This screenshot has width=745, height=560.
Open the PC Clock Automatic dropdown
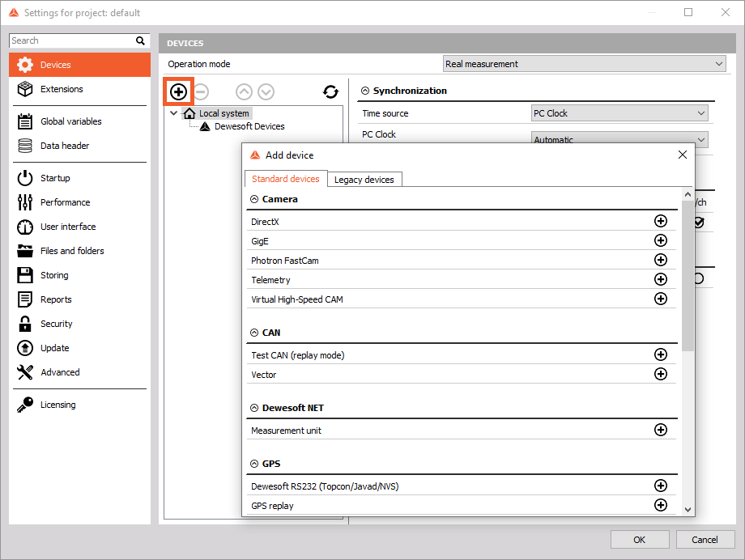pos(619,139)
